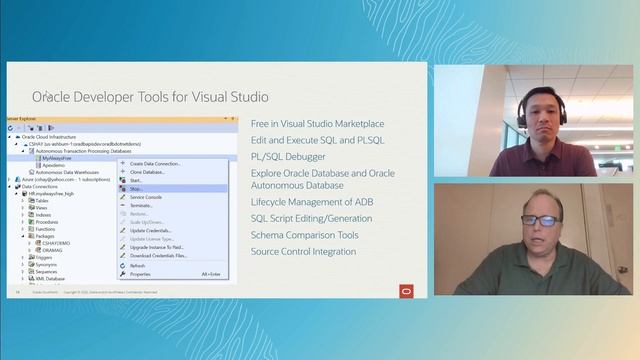The height and width of the screenshot is (360, 640).
Task: Collapse Autonomous Transaction Processing Databases node
Action: pyautogui.click(x=23, y=151)
